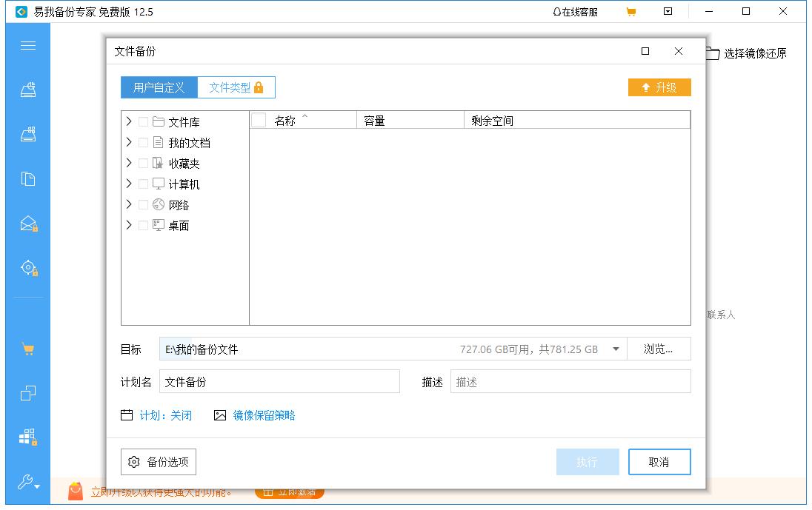Expand the 我的文档 tree node

(129, 141)
